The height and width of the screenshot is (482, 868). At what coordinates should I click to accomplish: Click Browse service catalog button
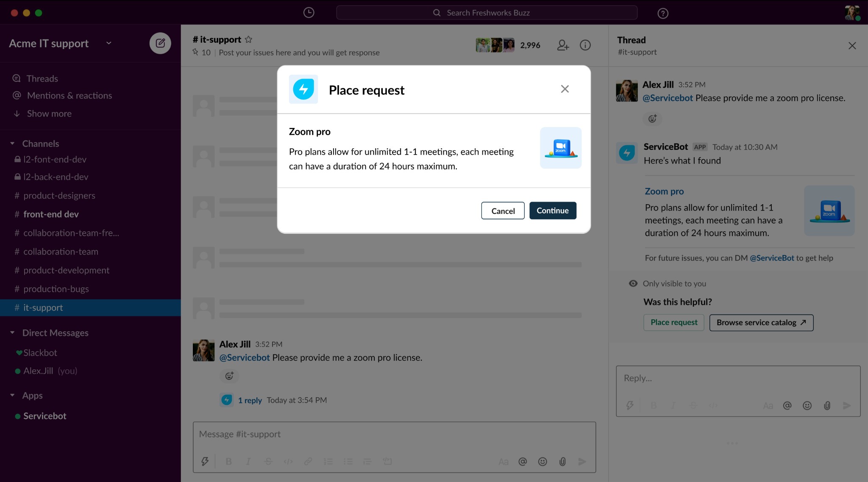tap(761, 322)
